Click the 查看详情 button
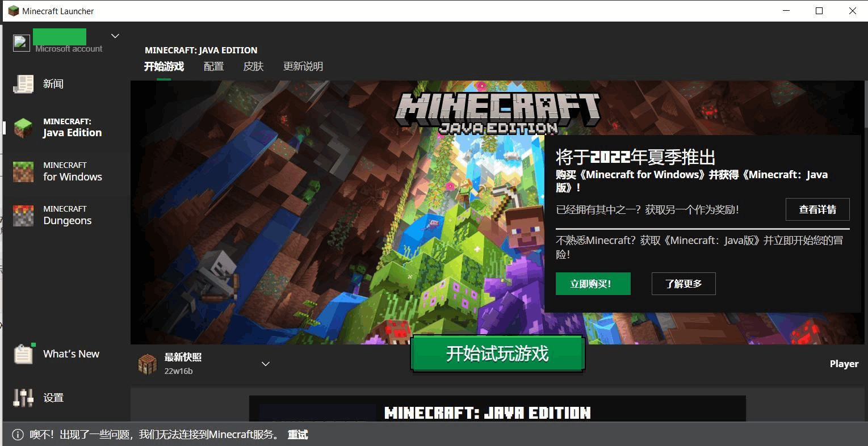 pos(817,209)
